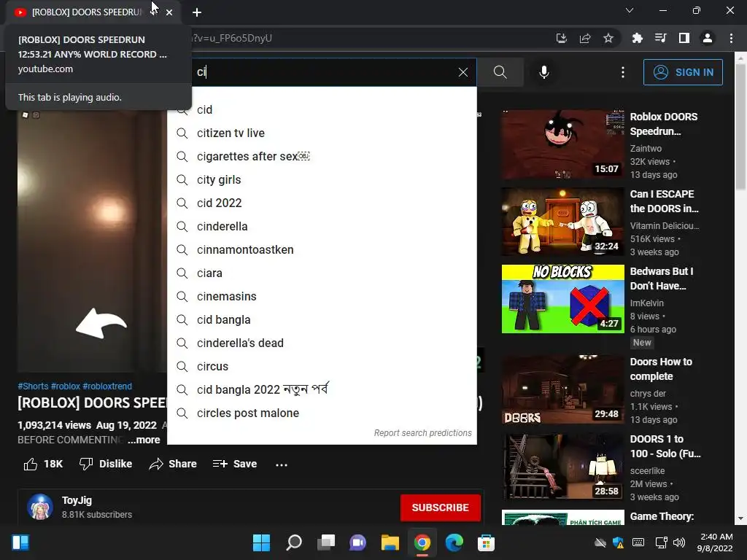Choose 'cinderella's dead' suggestion
Image resolution: width=747 pixels, height=560 pixels.
pyautogui.click(x=322, y=343)
